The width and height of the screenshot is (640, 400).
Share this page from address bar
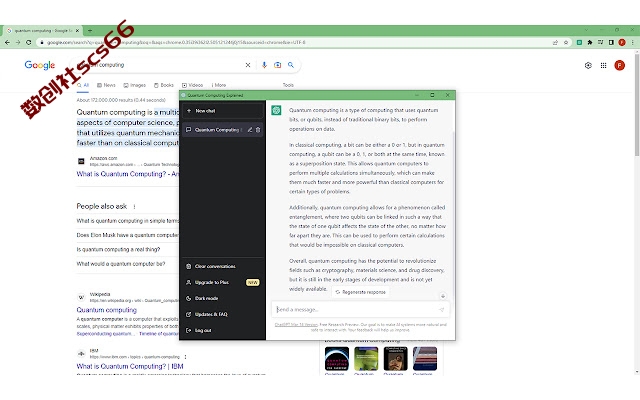click(555, 42)
